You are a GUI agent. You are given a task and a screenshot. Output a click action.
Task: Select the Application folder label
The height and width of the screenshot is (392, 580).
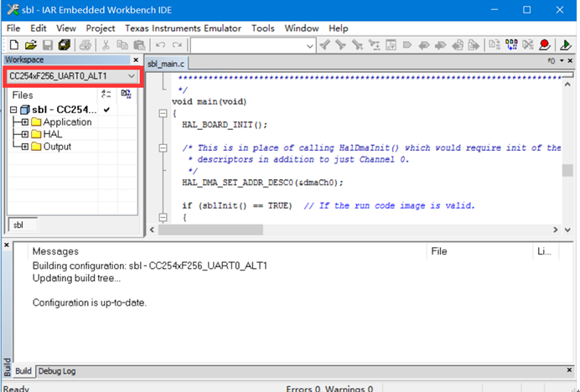[x=67, y=122]
